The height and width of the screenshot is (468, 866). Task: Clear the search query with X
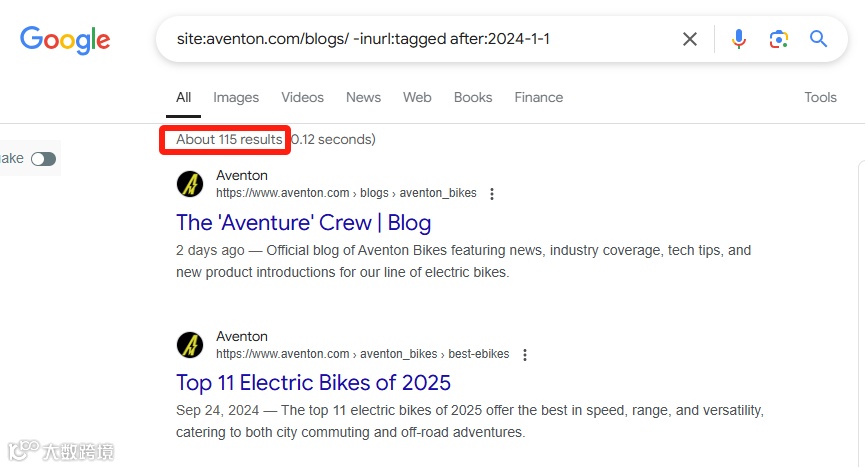click(689, 39)
